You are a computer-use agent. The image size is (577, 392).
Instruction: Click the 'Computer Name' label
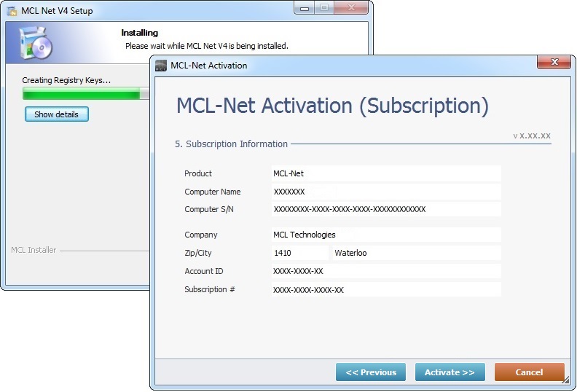coord(213,192)
